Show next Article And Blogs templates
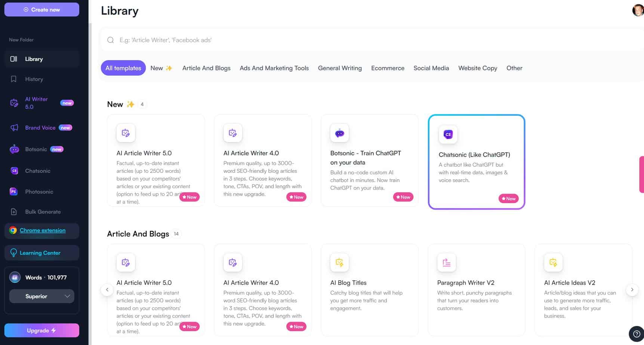 click(632, 289)
